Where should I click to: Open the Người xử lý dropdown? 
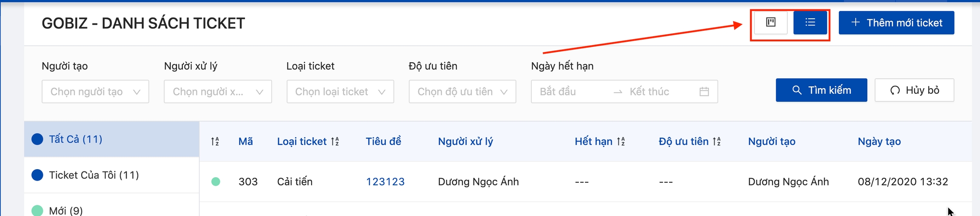218,92
